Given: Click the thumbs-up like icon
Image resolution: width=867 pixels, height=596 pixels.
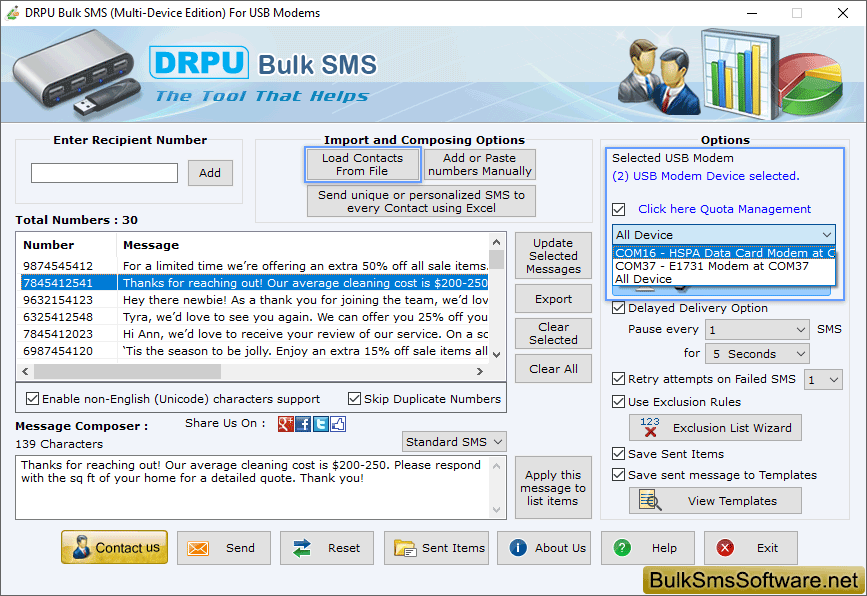Looking at the screenshot, I should pyautogui.click(x=338, y=424).
